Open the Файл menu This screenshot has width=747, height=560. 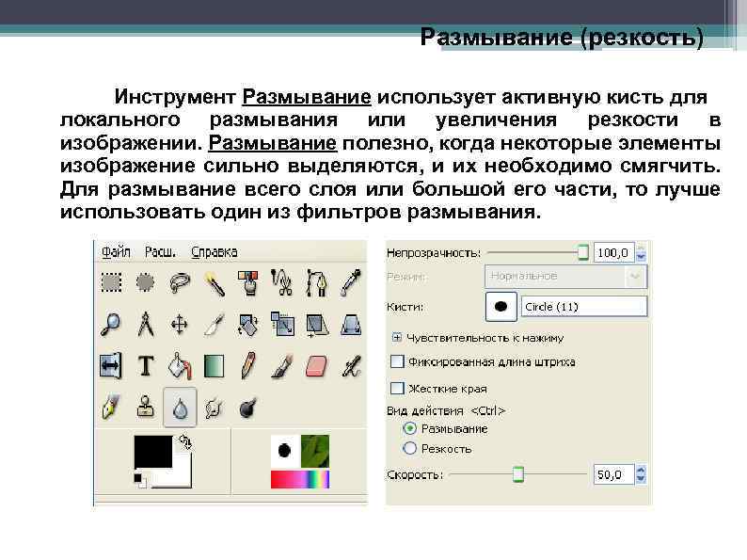[116, 251]
